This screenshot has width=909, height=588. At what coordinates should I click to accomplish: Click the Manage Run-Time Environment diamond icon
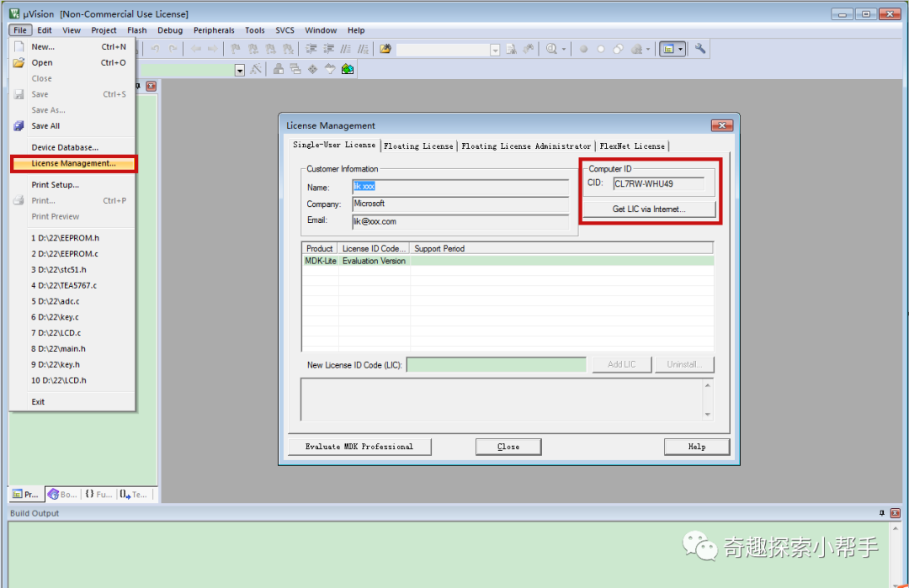[313, 70]
